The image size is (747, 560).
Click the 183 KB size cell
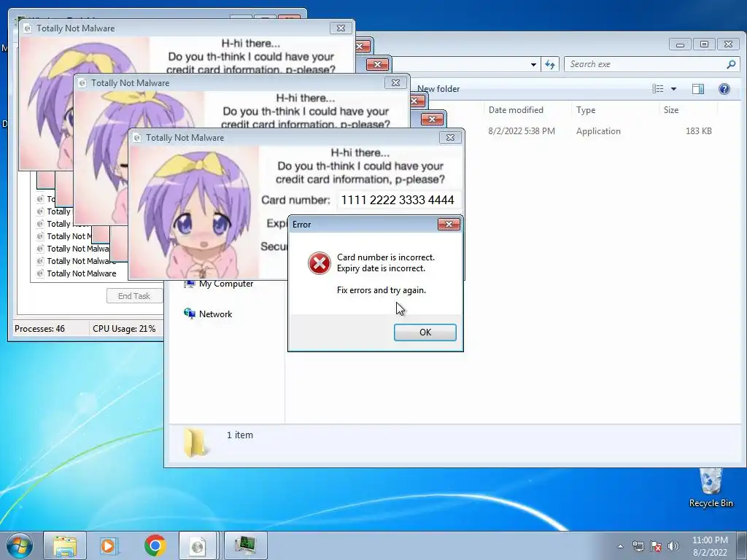pyautogui.click(x=698, y=131)
